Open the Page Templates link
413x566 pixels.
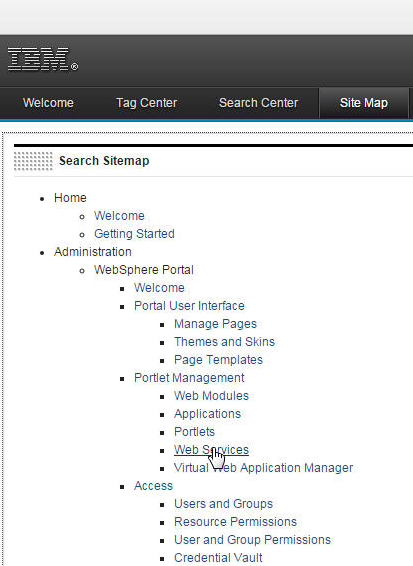point(218,360)
